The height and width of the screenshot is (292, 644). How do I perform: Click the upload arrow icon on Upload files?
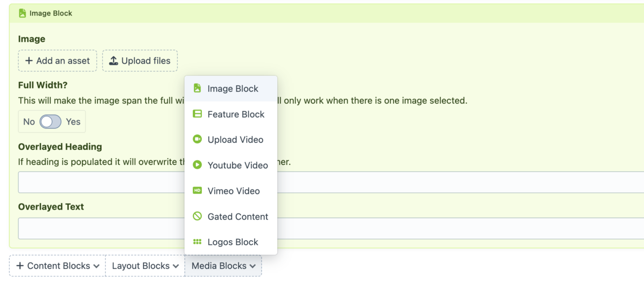coord(114,60)
